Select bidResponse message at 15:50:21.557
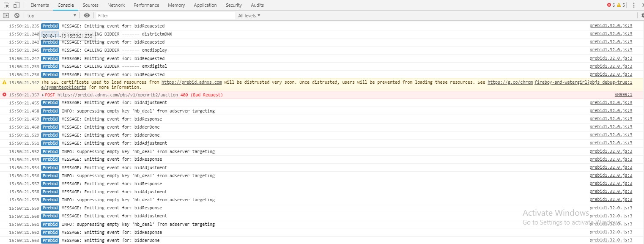The width and height of the screenshot is (644, 244). pos(112,184)
